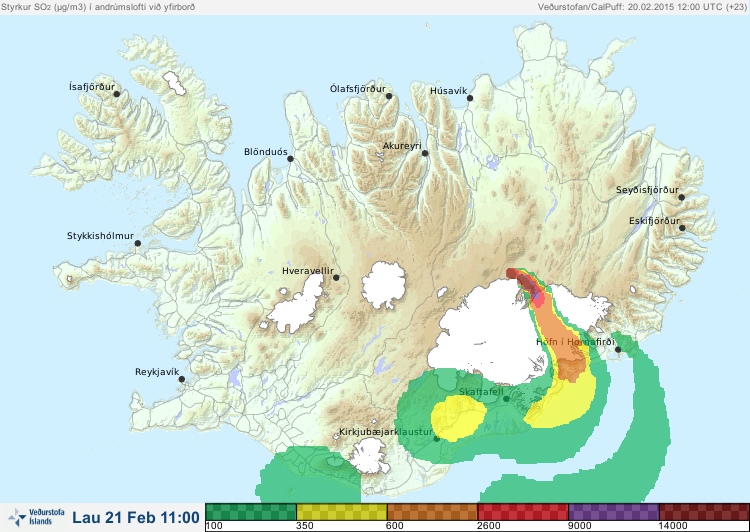
Task: Click the Höfn í Hornafirði label
Action: pyautogui.click(x=575, y=342)
